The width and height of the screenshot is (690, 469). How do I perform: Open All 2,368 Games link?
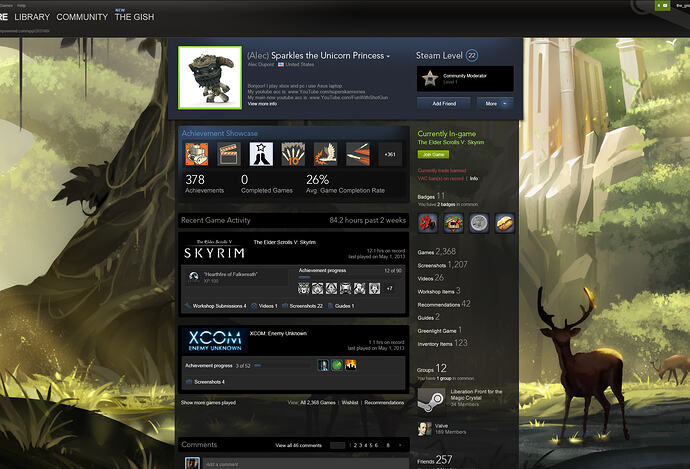(x=318, y=403)
